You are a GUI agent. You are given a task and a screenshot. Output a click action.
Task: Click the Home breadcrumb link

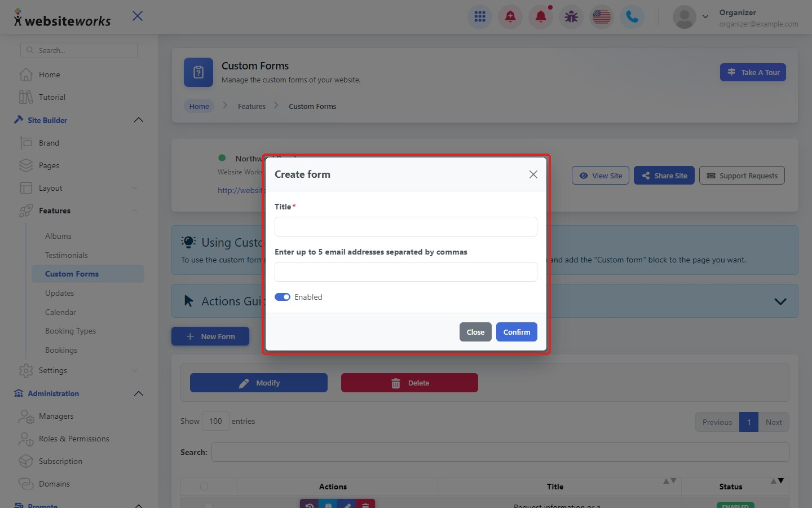coord(199,106)
